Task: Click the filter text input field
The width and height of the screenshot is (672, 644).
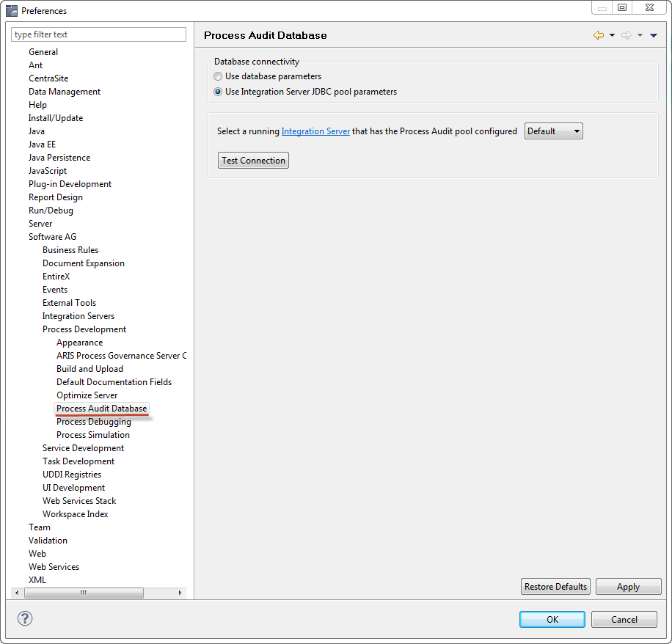Action: (99, 34)
